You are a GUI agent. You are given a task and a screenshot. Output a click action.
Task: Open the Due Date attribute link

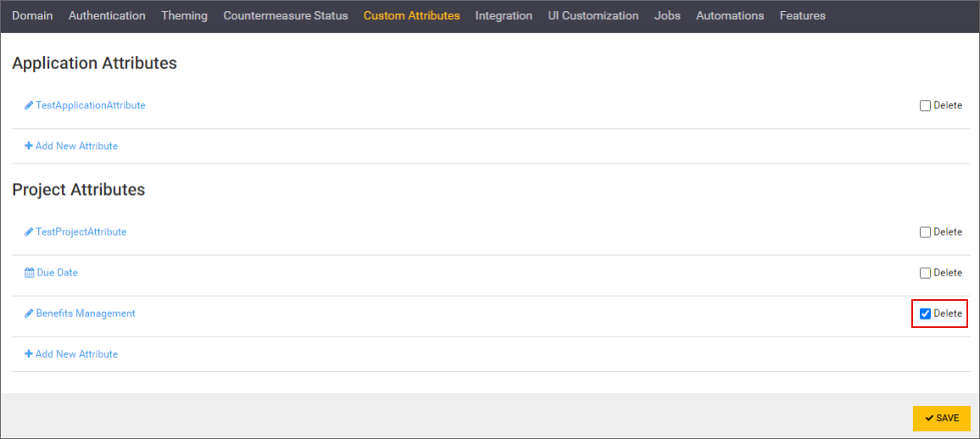click(x=57, y=273)
